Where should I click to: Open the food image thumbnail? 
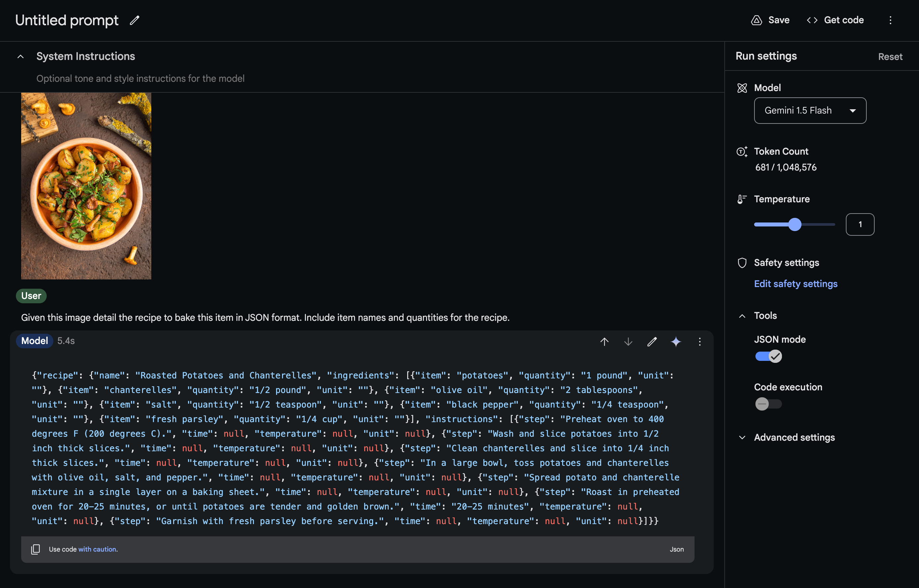pyautogui.click(x=86, y=186)
